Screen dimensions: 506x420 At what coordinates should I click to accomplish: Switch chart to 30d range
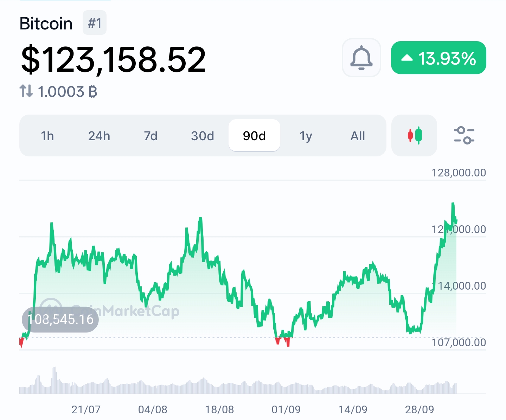(x=203, y=136)
